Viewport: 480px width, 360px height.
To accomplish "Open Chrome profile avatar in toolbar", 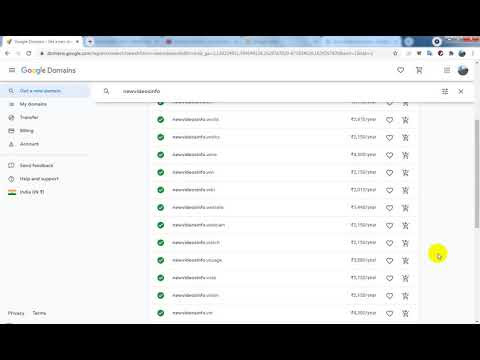I will [x=462, y=53].
